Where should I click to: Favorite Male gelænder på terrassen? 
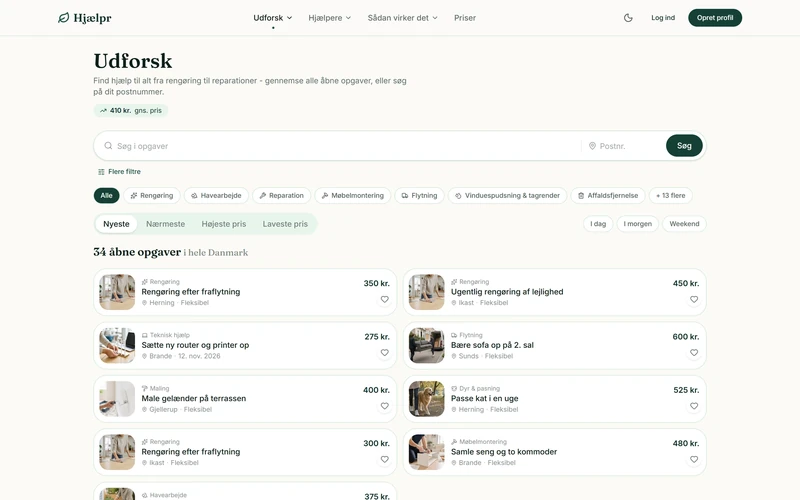click(385, 406)
